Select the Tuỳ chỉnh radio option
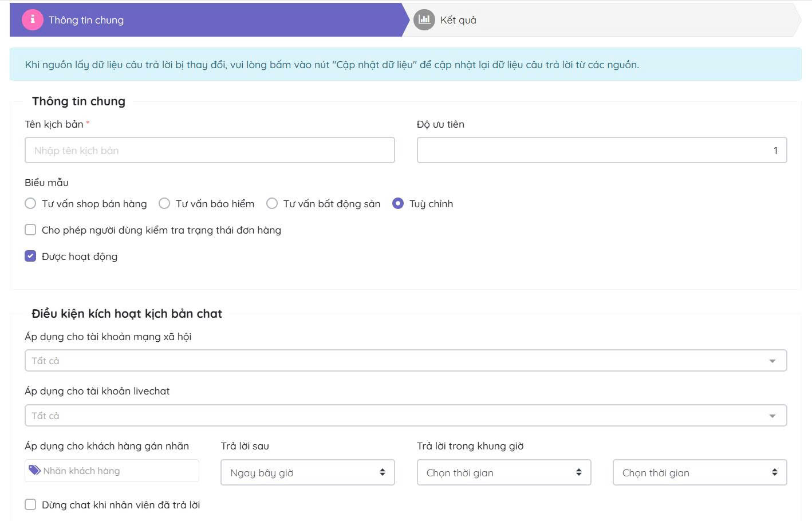812x521 pixels. 398,204
